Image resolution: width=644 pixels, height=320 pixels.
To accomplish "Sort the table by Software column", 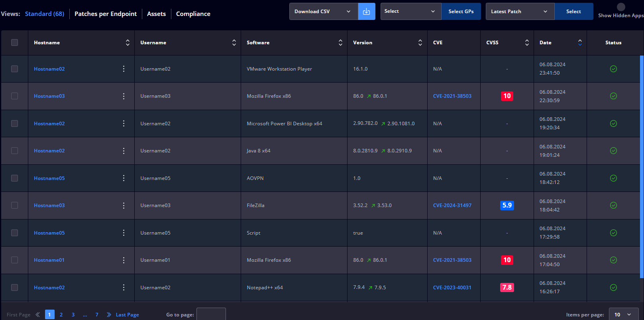I will click(x=340, y=43).
